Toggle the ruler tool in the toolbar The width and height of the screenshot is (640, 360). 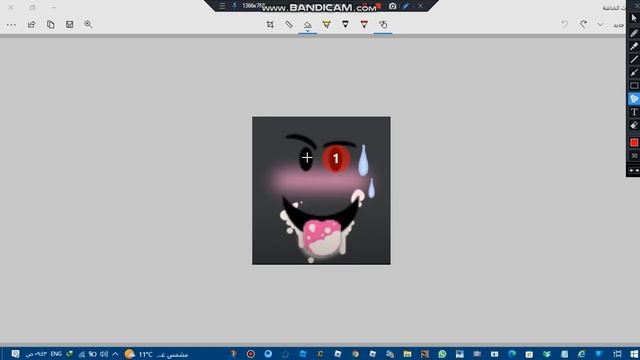tap(289, 24)
